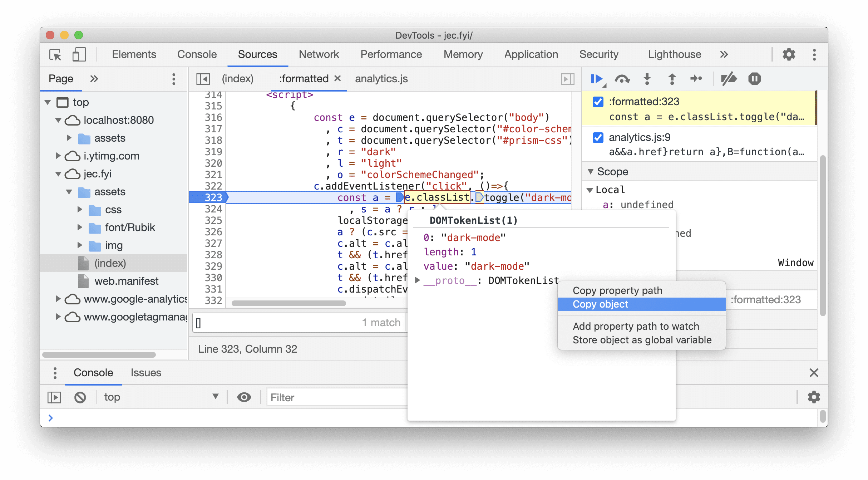This screenshot has height=480, width=868.
Task: Click Copy object context menu item
Action: [x=601, y=304]
